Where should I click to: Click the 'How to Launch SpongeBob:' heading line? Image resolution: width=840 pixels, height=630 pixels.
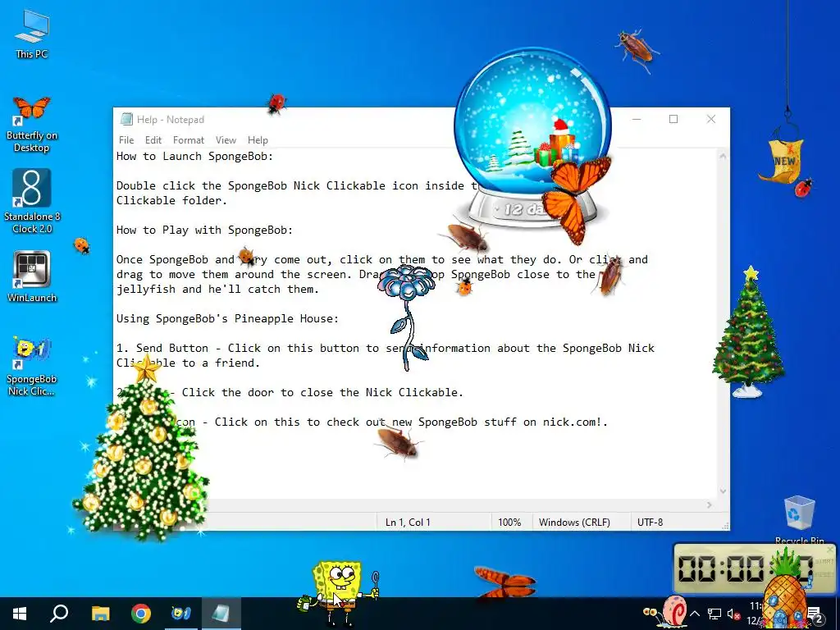195,157
